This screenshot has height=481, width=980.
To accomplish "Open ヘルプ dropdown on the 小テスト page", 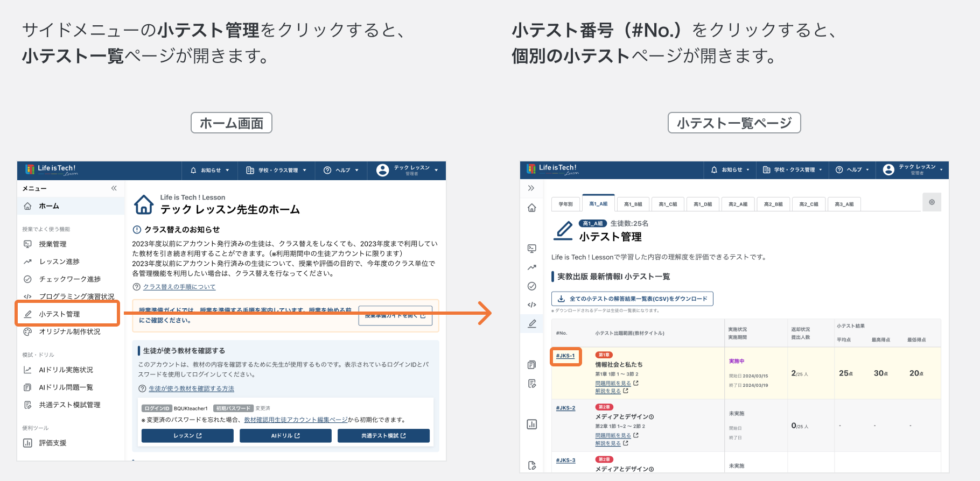I will (852, 169).
